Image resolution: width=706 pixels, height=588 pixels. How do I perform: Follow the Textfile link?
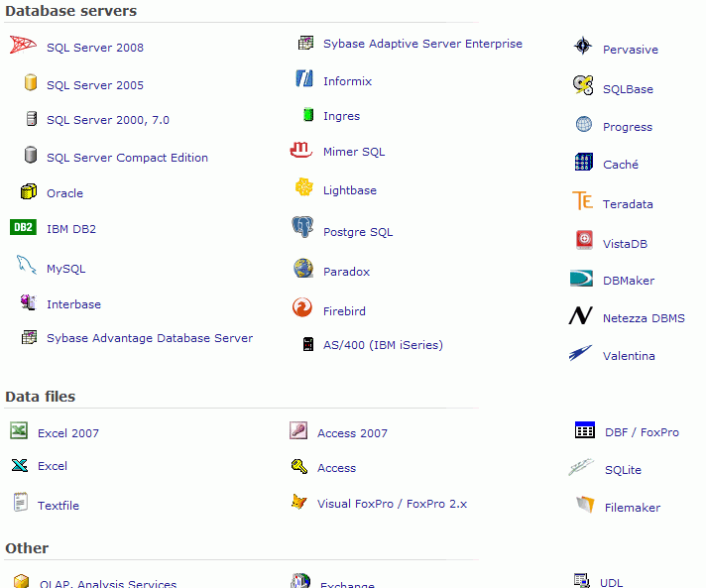[59, 506]
